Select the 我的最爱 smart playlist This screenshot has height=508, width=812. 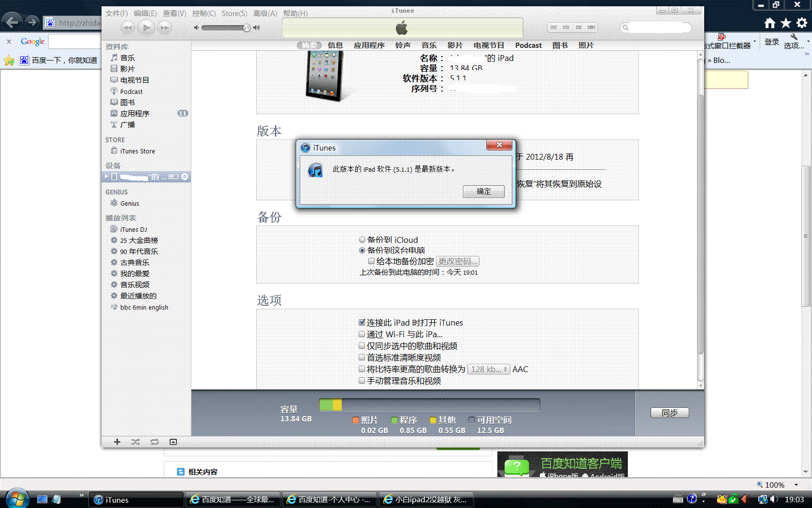pyautogui.click(x=135, y=273)
